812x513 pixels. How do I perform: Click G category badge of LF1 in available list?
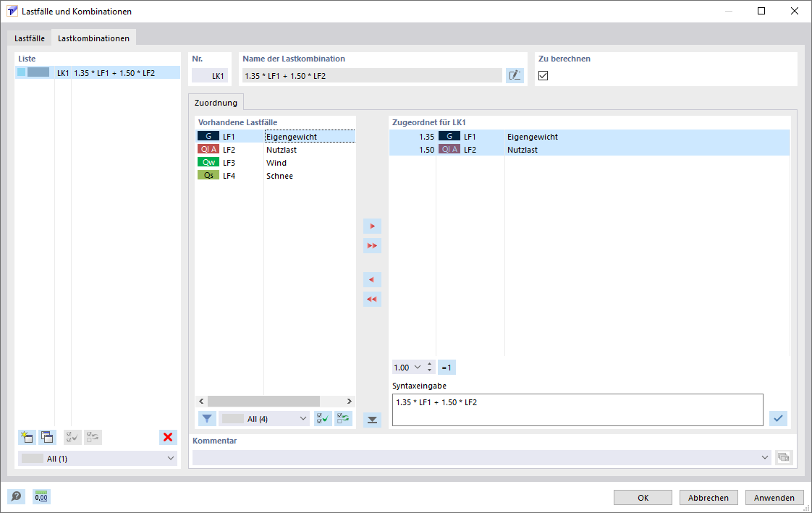point(208,136)
